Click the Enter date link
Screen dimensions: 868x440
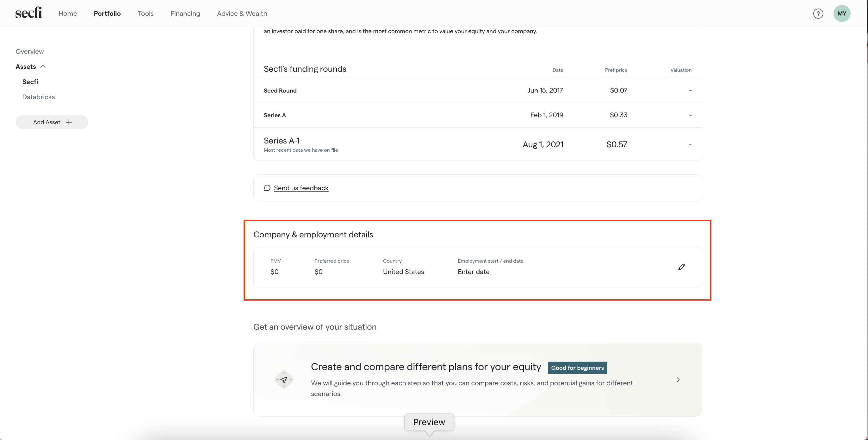(x=473, y=272)
